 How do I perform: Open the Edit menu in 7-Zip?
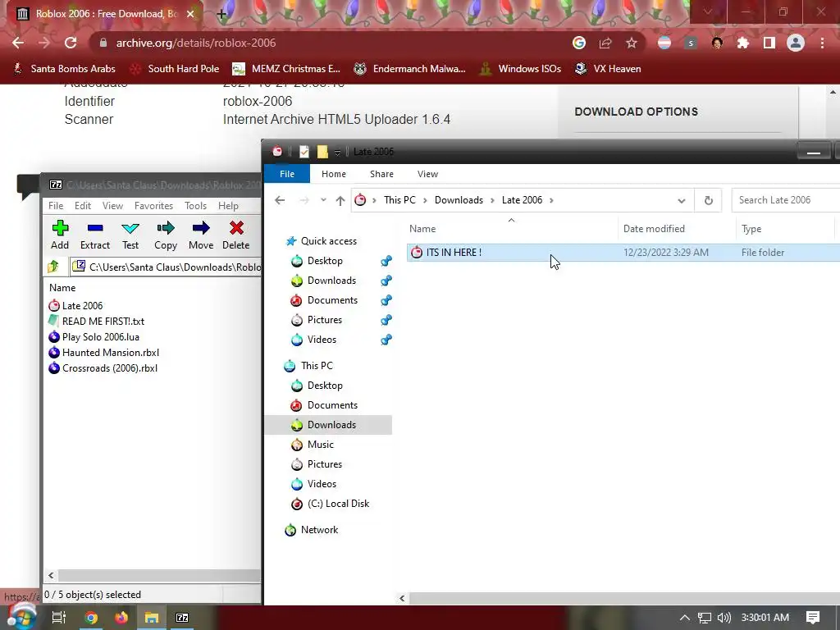(83, 206)
